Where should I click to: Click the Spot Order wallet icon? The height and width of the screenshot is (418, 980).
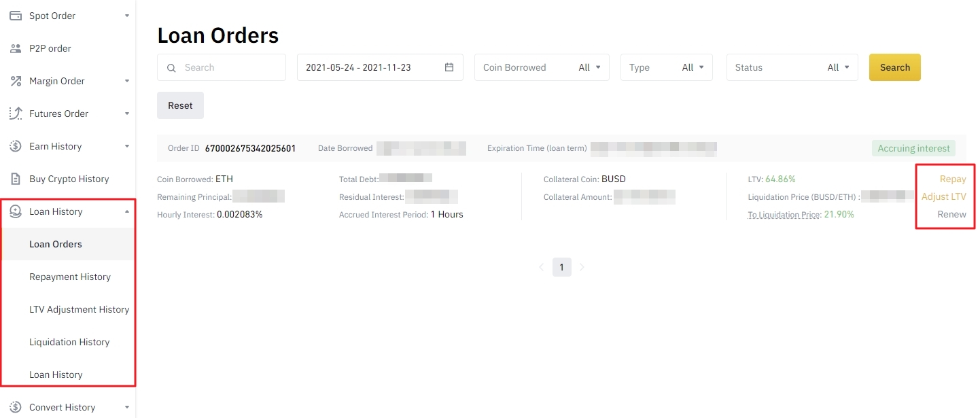(16, 16)
